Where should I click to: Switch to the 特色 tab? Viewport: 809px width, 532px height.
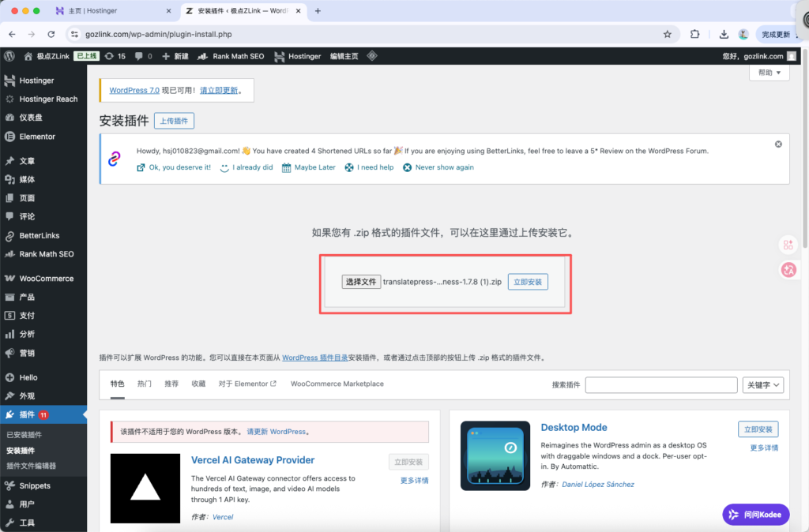click(x=117, y=384)
